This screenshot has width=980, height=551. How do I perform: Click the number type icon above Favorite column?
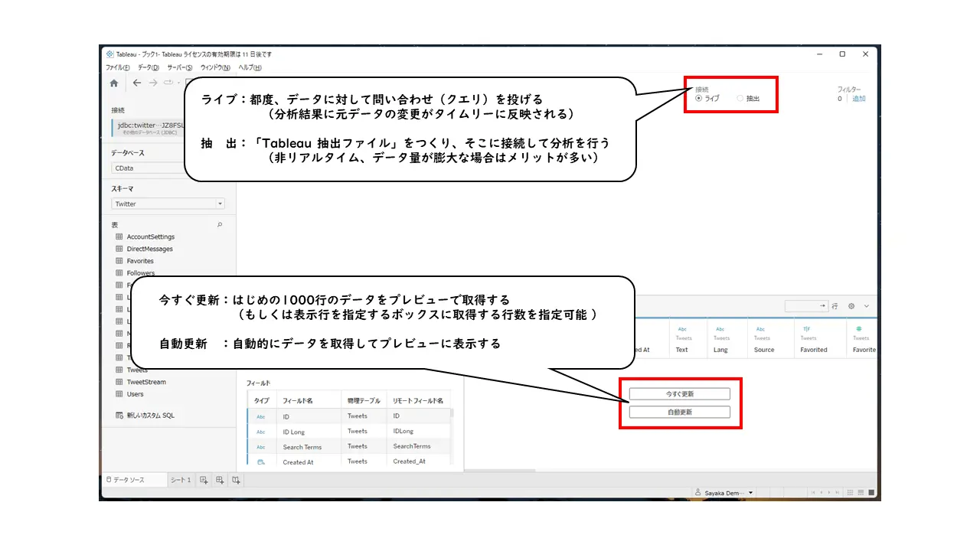click(x=858, y=329)
